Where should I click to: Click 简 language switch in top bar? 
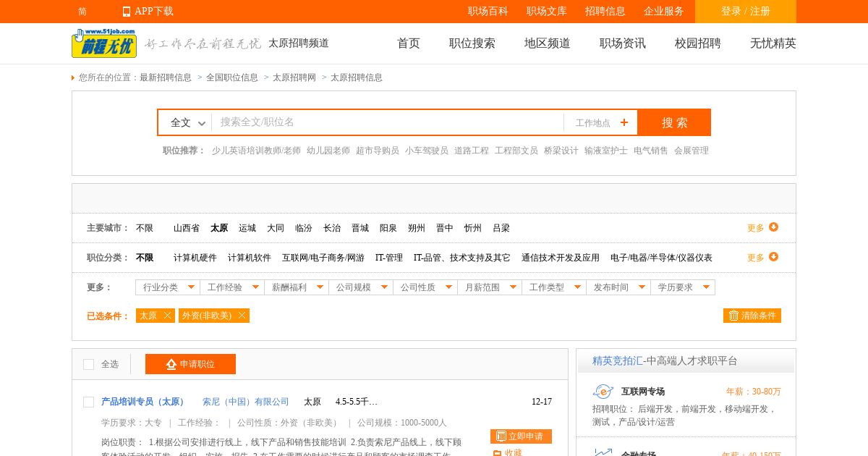pos(82,12)
